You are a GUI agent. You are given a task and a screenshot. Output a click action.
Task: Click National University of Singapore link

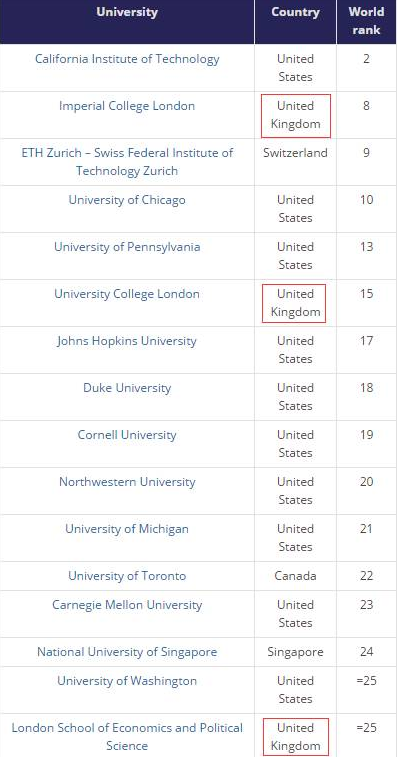[x=127, y=652]
